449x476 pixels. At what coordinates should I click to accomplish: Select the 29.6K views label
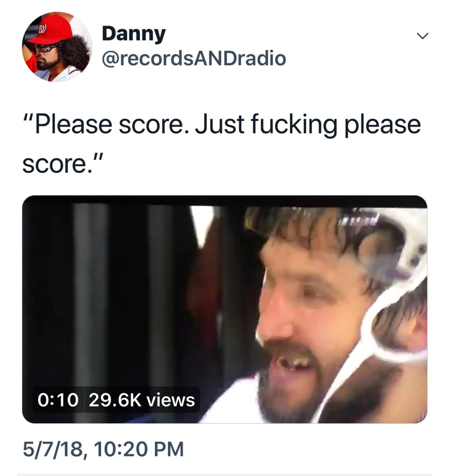pos(142,400)
